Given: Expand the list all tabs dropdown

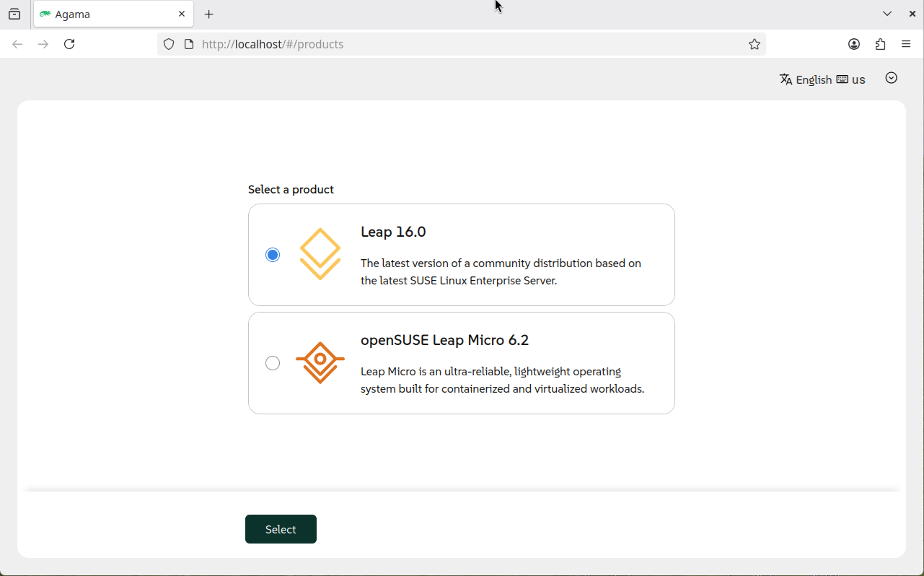Looking at the screenshot, I should point(887,14).
